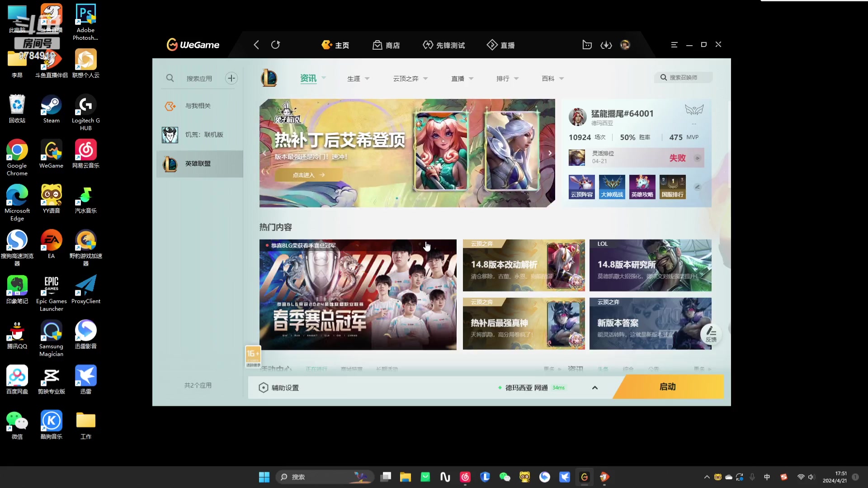Open the 灵活排位 失败 match record
Screen dimensions: 868x488
pyautogui.click(x=636, y=158)
